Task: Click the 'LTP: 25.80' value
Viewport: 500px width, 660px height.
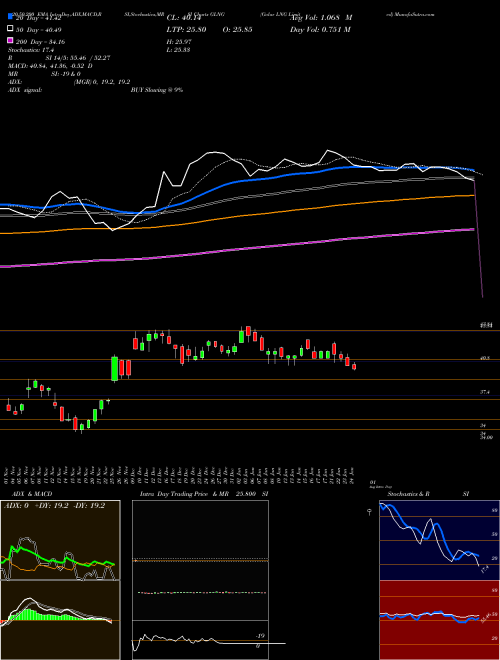Action: click(x=186, y=29)
